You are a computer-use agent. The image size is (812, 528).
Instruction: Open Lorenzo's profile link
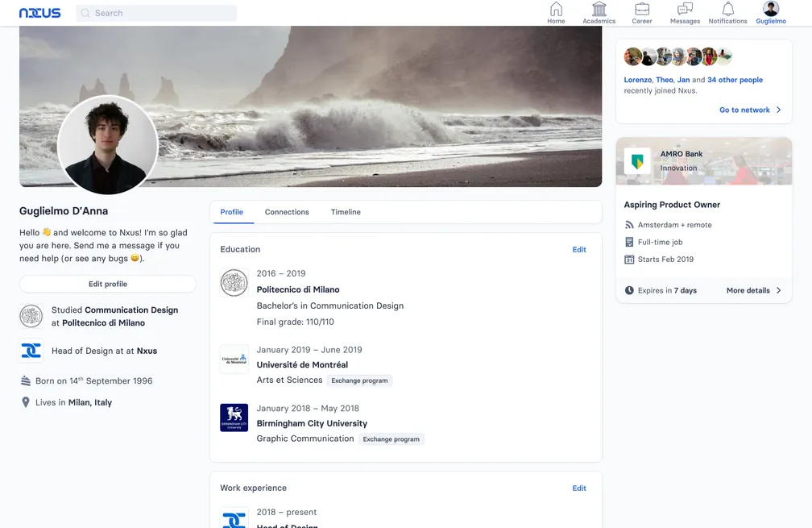pos(636,80)
